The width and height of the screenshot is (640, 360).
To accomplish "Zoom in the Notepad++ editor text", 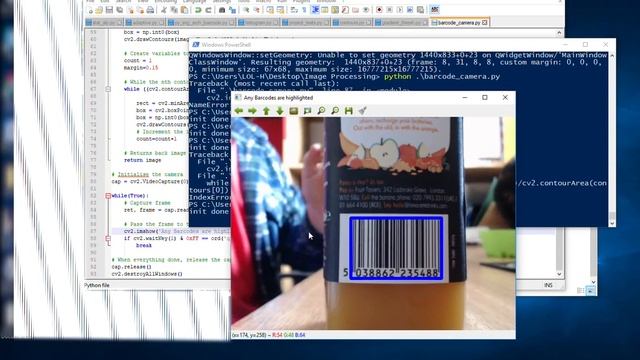I will [247, 10].
